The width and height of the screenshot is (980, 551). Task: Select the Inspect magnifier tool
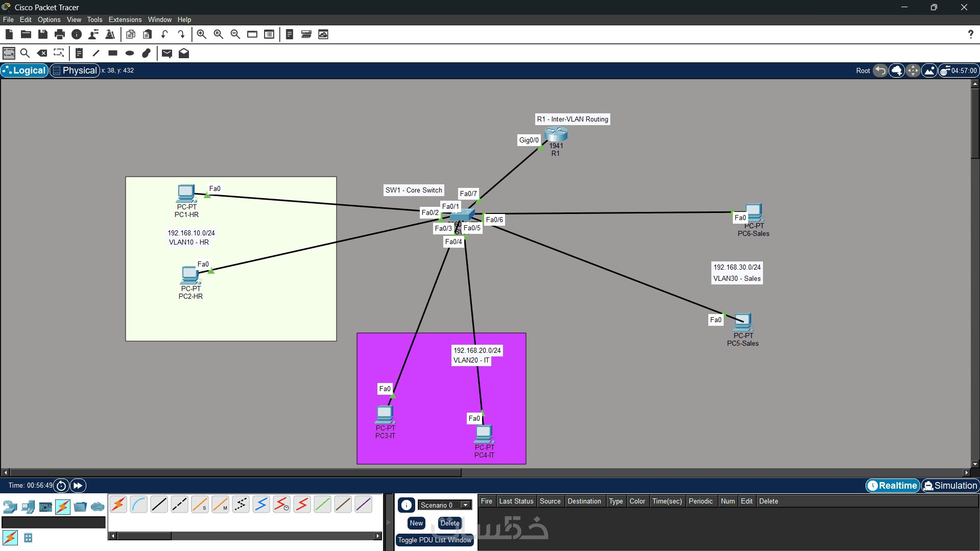point(25,53)
